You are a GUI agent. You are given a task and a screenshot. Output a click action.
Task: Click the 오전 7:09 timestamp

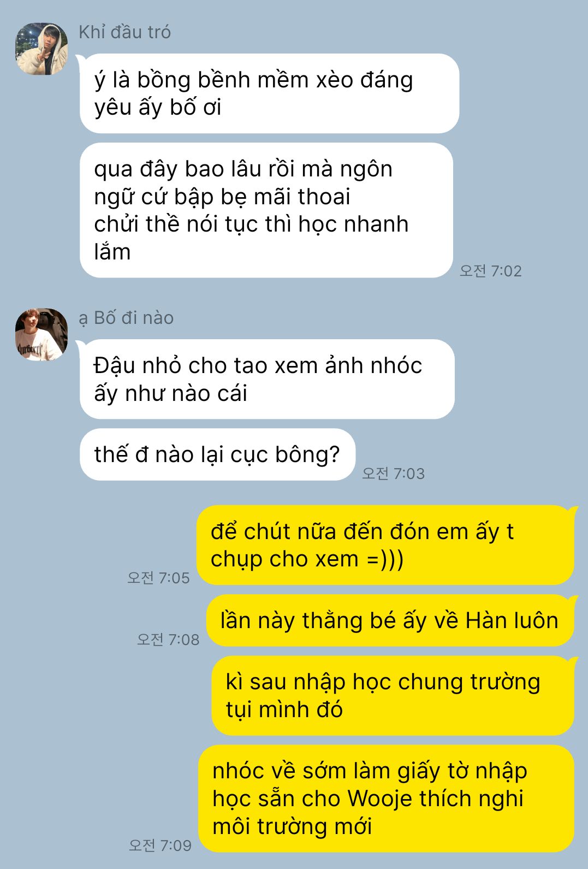click(160, 846)
